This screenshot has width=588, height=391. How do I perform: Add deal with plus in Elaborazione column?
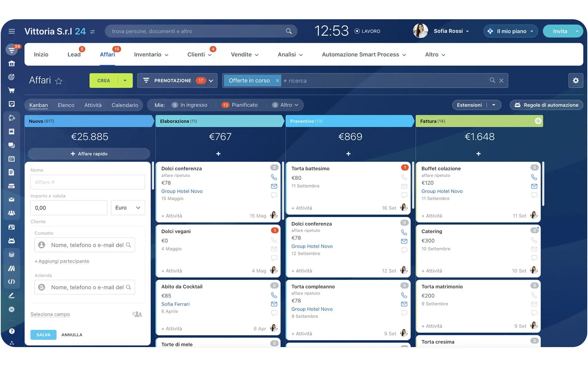pyautogui.click(x=218, y=153)
